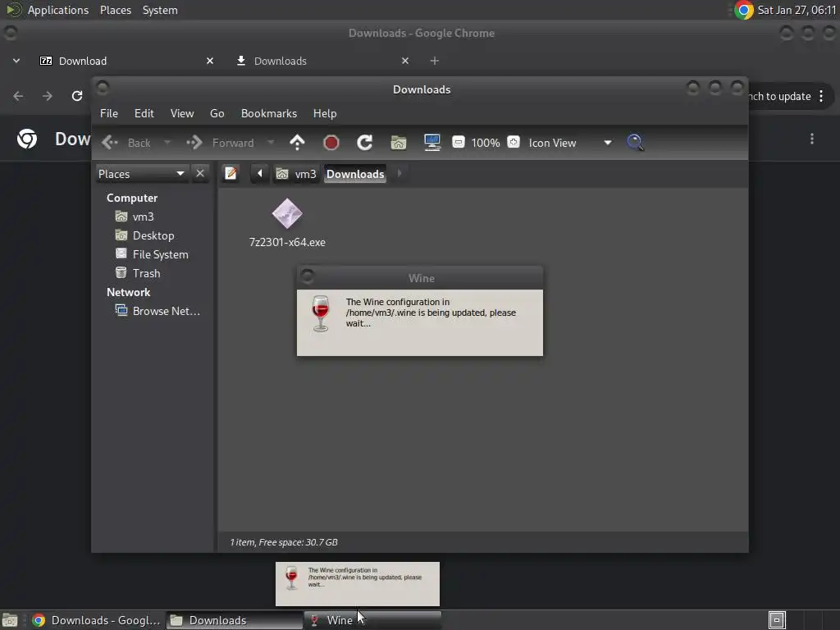Open the Help menu
840x630 pixels.
pyautogui.click(x=325, y=113)
